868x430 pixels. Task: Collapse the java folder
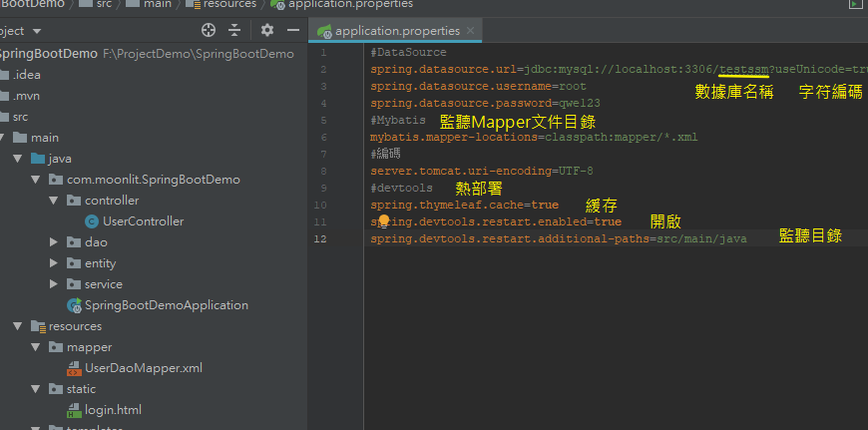point(17,159)
